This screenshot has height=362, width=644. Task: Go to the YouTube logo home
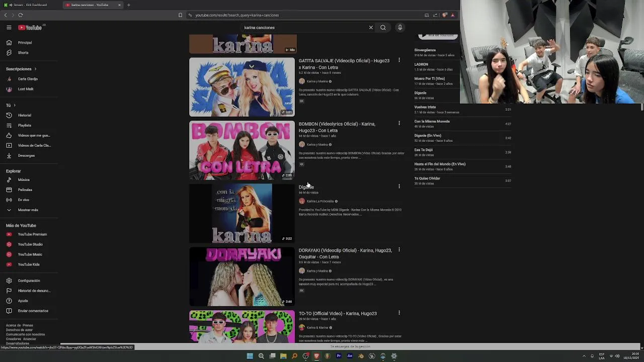[x=30, y=28]
